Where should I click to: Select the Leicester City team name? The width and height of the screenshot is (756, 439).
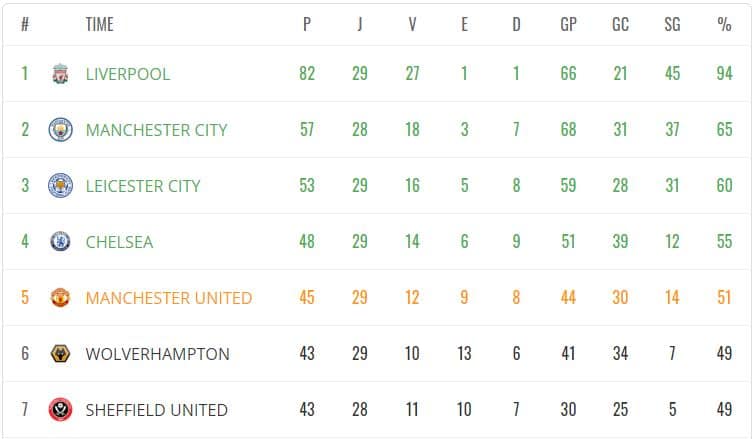coord(143,186)
